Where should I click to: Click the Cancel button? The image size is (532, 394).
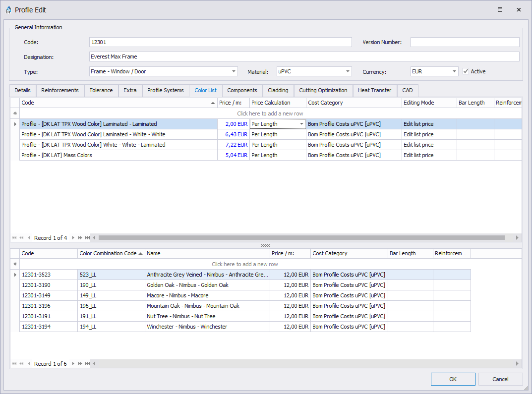pos(500,379)
